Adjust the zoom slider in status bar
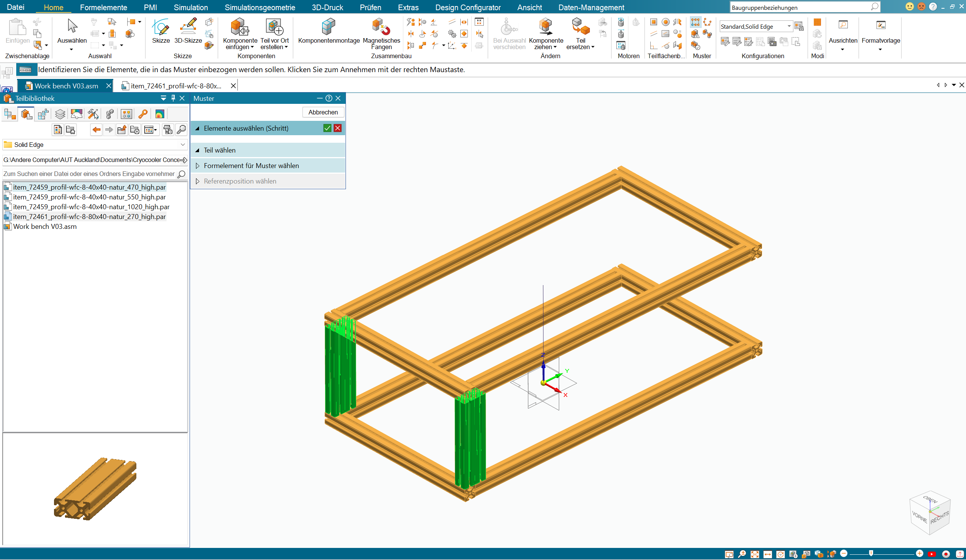966x560 pixels. (x=871, y=553)
